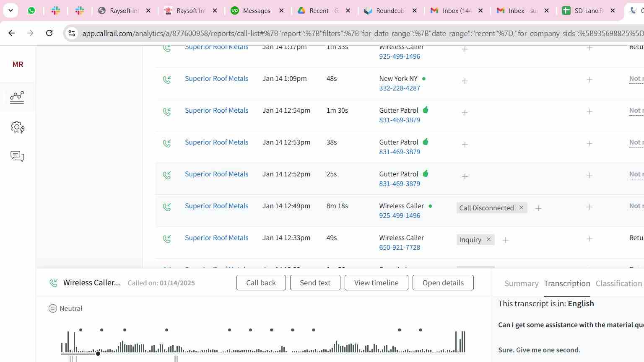Open the Analytics chart icon in sidebar
The image size is (644, 362).
pos(17,97)
